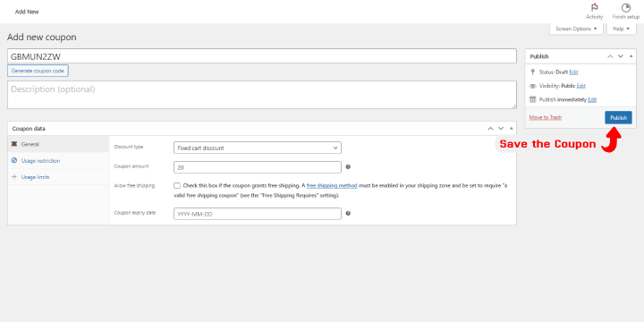Viewport: 644px width, 322px height.
Task: Move Coupon data box up arrow
Action: pos(490,129)
